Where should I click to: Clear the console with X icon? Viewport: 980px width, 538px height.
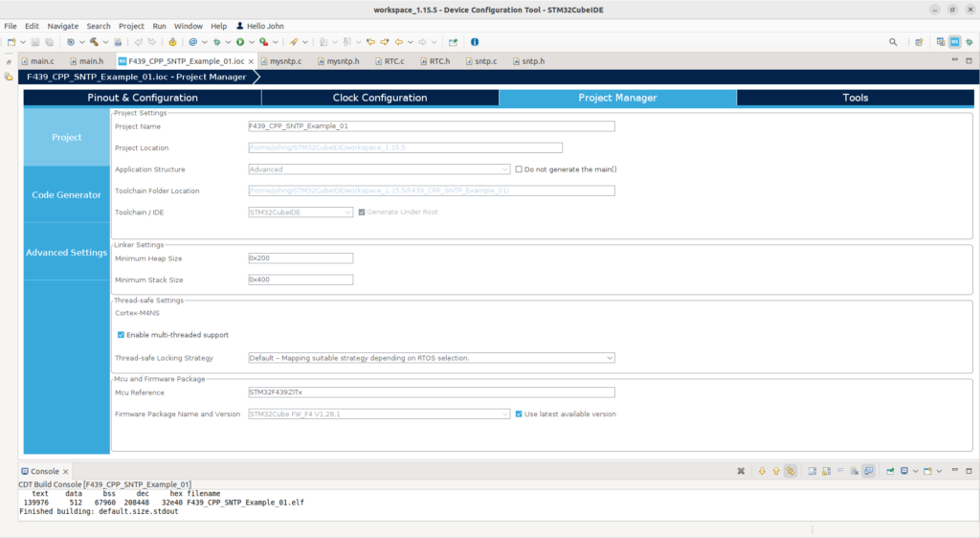741,471
